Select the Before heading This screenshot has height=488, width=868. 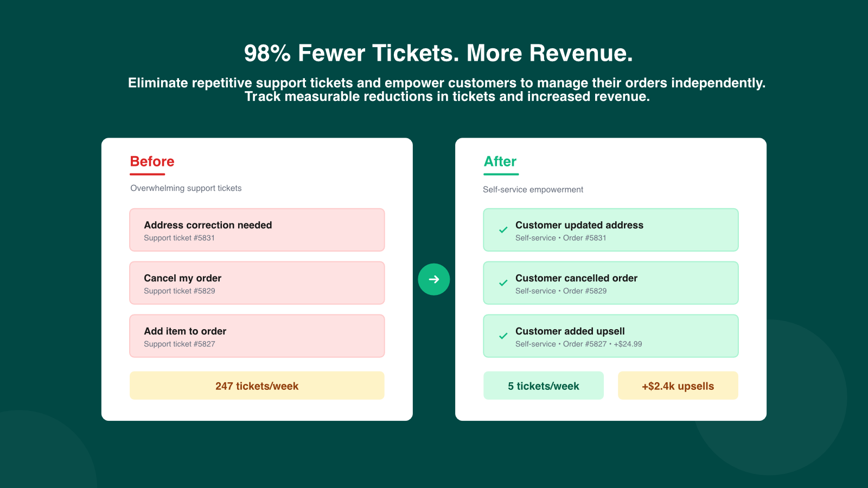click(152, 162)
